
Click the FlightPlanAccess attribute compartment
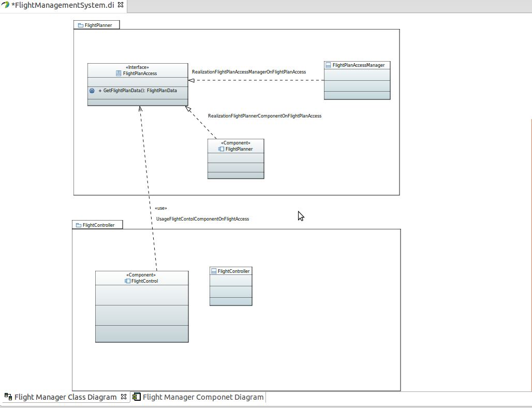point(138,82)
